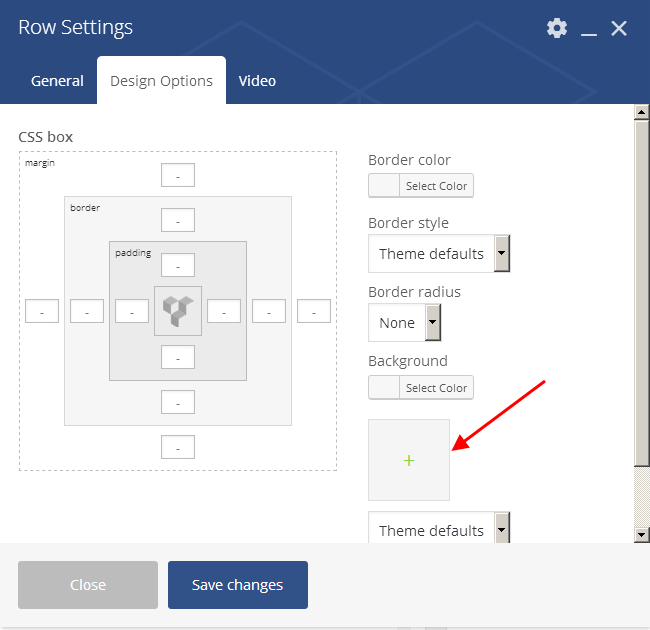Minimize the Row Settings panel
Viewport: 650px width, 630px height.
click(x=589, y=29)
